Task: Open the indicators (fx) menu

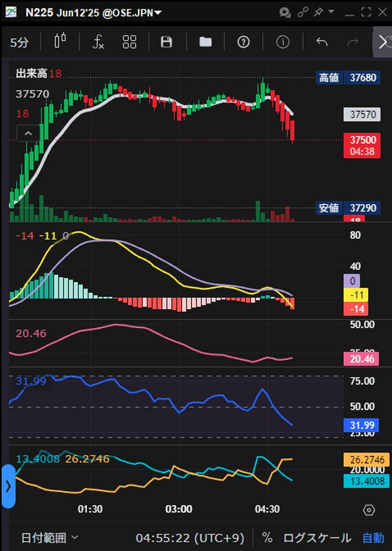Action: tap(98, 42)
